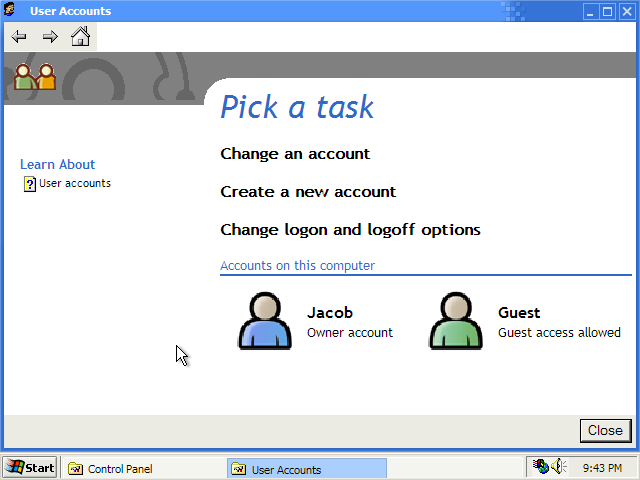
Task: Click the 'Learn About' heading
Action: tap(58, 164)
